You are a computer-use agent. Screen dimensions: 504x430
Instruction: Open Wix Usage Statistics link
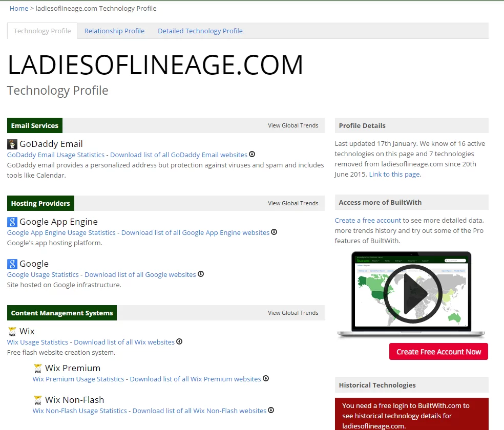click(x=37, y=342)
